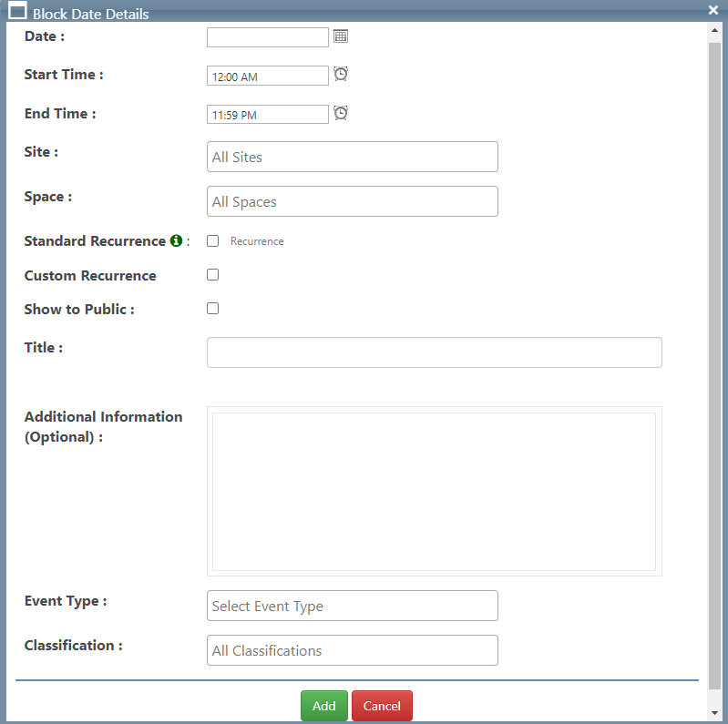Toggle the Custom Recurrence checkbox
This screenshot has width=728, height=724.
212,275
